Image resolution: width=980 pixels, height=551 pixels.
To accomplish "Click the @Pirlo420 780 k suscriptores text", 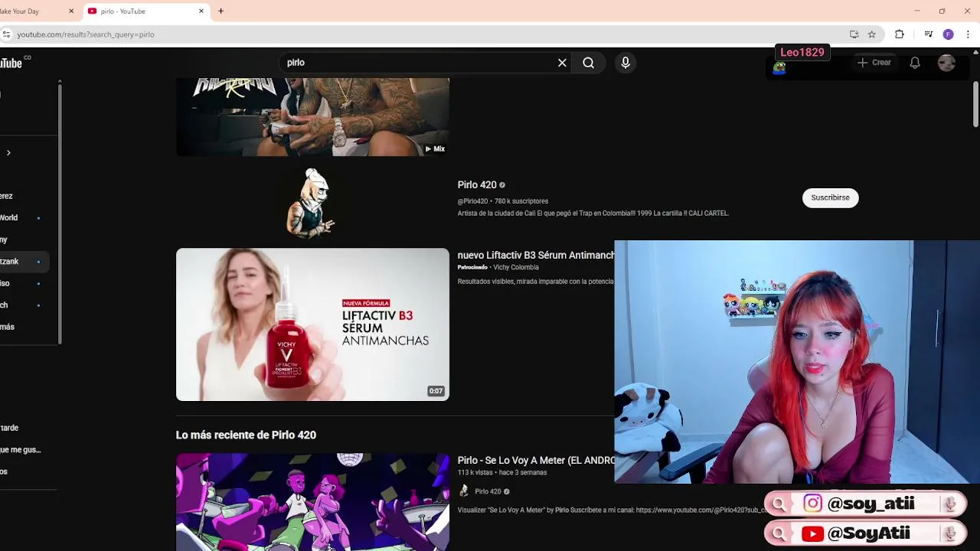I will point(502,201).
